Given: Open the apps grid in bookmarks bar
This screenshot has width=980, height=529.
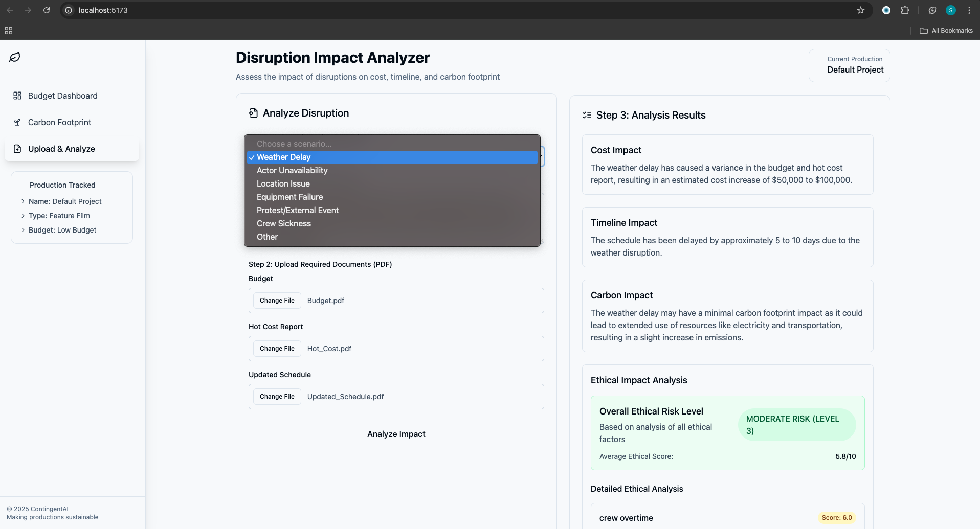Looking at the screenshot, I should 9,31.
